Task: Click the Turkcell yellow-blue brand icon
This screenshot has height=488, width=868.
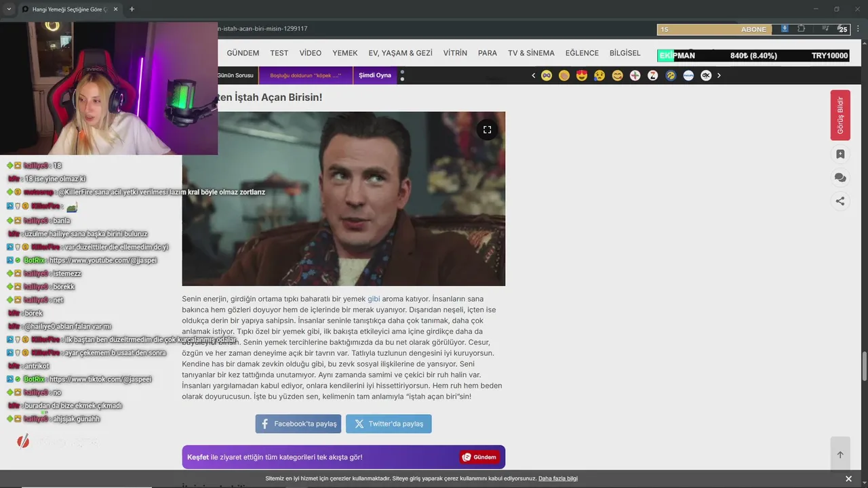Action: tap(671, 75)
